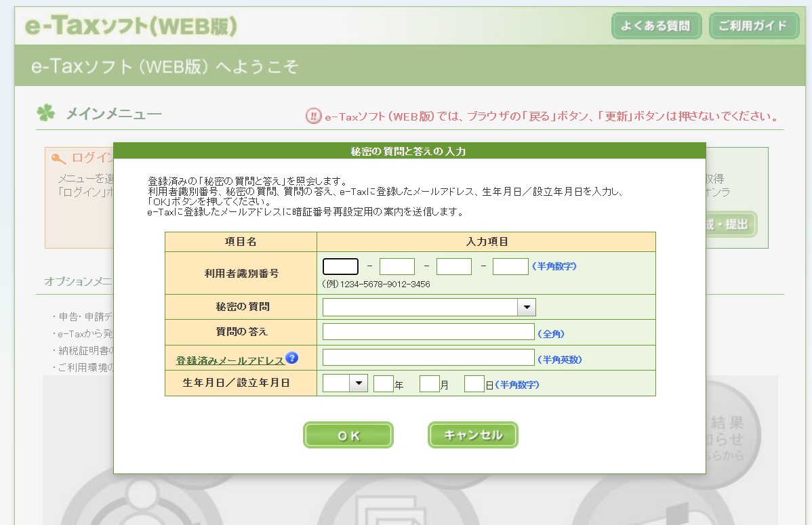Click the key icon beside ログイン
812x525 pixels.
pos(58,158)
